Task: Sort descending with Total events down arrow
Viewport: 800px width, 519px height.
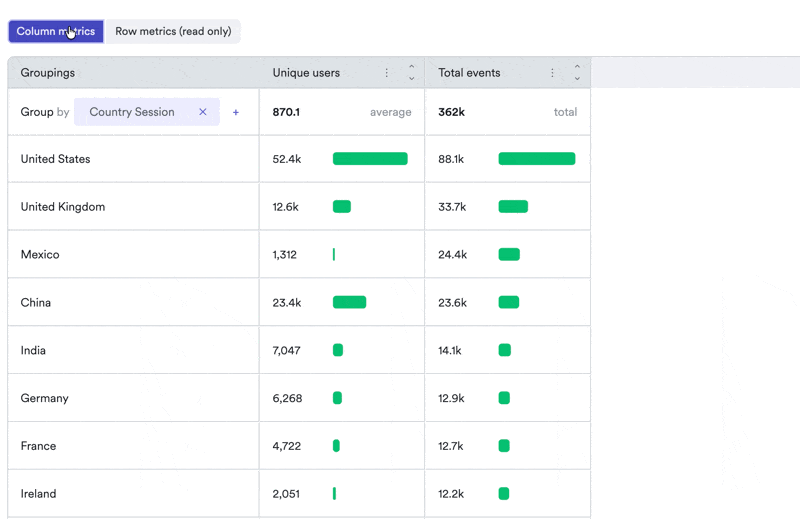Action: tap(577, 79)
